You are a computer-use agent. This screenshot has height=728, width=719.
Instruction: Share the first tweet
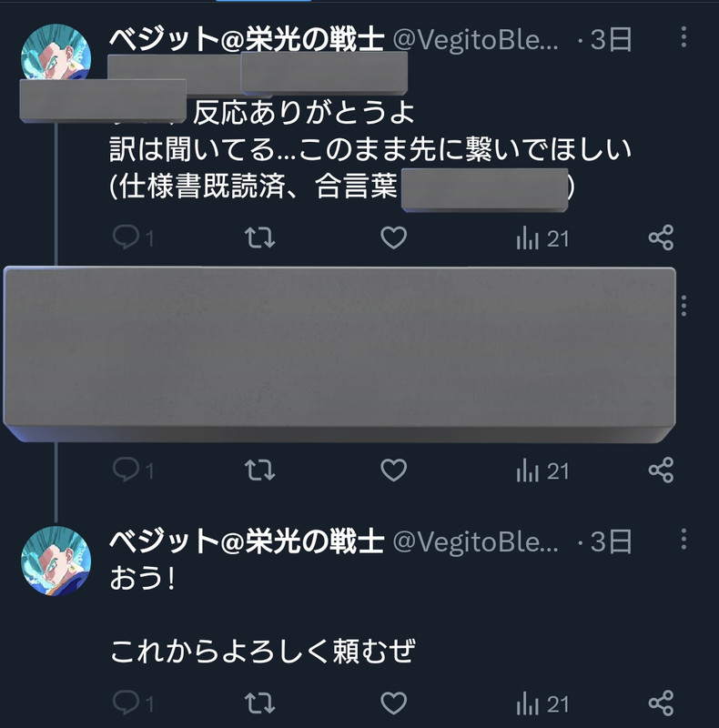coord(661,238)
